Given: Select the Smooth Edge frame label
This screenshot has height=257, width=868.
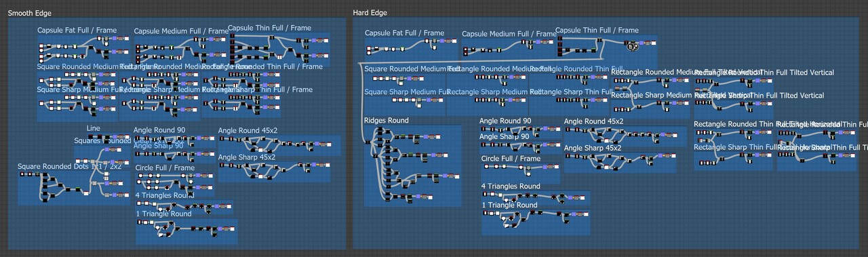Looking at the screenshot, I should click(29, 13).
